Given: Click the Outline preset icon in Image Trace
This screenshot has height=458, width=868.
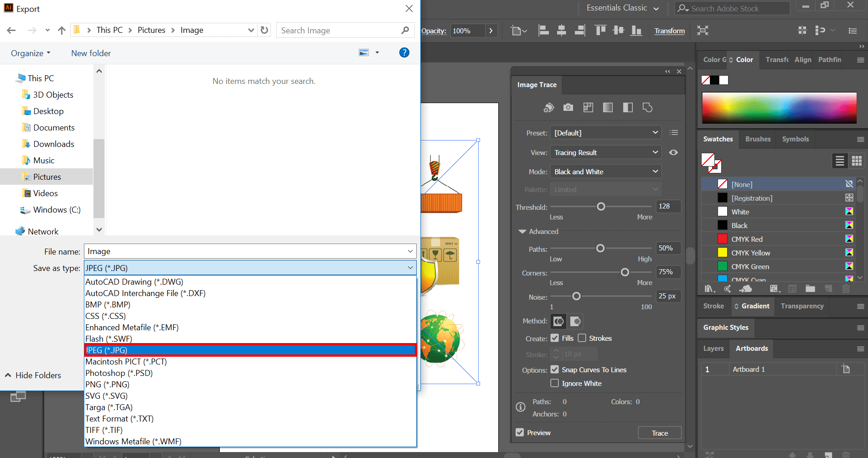Looking at the screenshot, I should [647, 108].
